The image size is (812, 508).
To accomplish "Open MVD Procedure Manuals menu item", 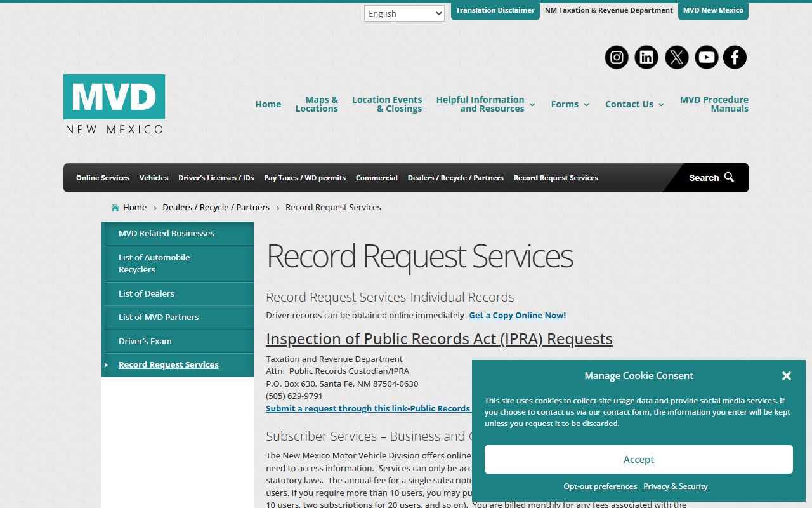I will pyautogui.click(x=714, y=104).
